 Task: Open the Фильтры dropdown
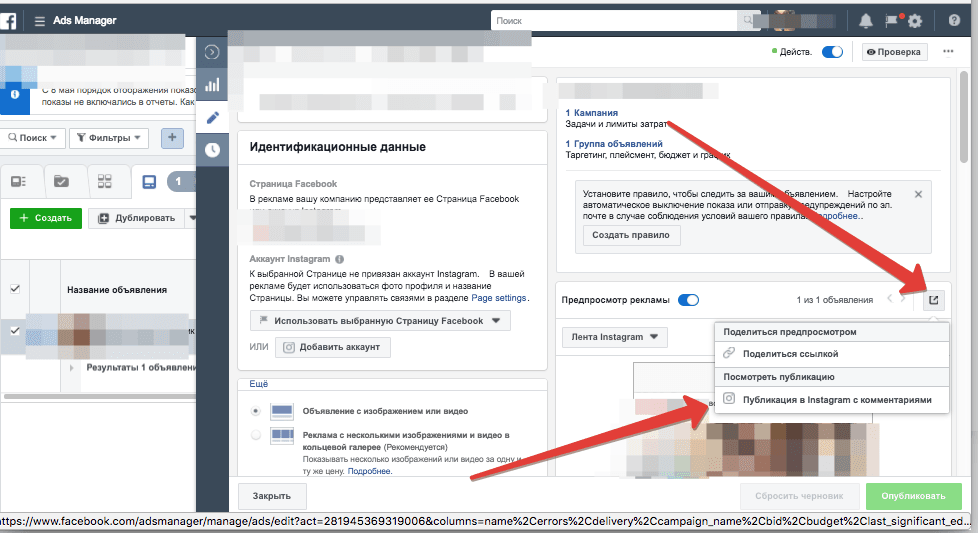[x=109, y=138]
